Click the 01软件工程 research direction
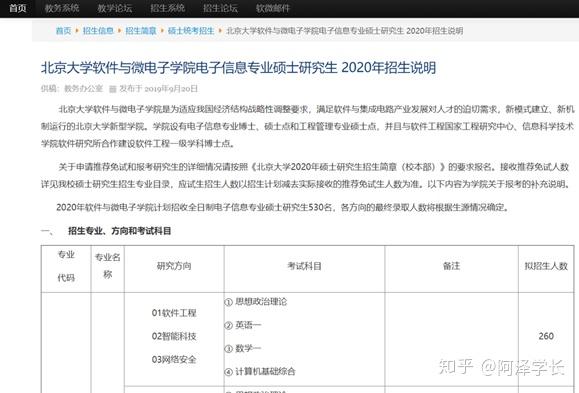This screenshot has width=579, height=393. (174, 313)
